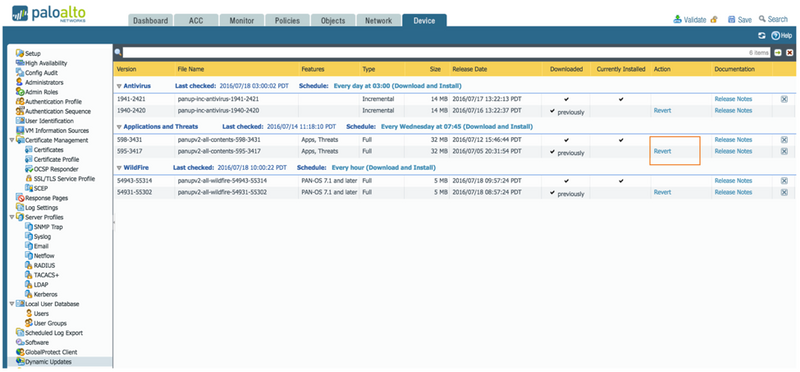The image size is (800, 372).
Task: Delete the panup-inc-antivirus-1941-2421 row
Action: pyautogui.click(x=784, y=99)
